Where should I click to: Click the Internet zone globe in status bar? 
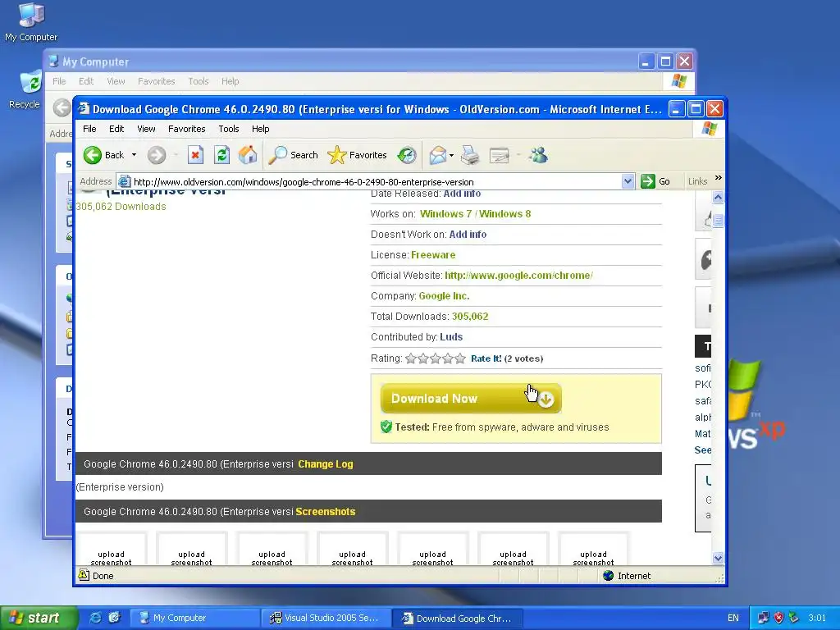point(608,576)
